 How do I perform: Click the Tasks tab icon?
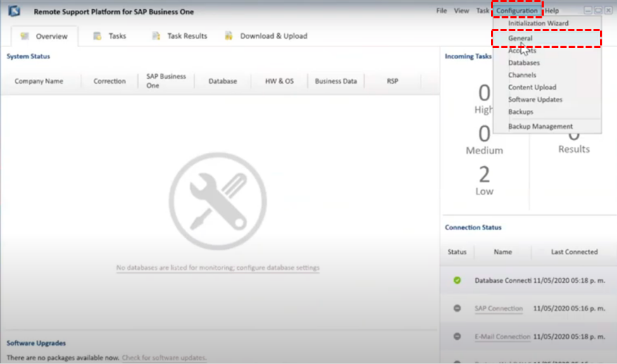tap(97, 36)
